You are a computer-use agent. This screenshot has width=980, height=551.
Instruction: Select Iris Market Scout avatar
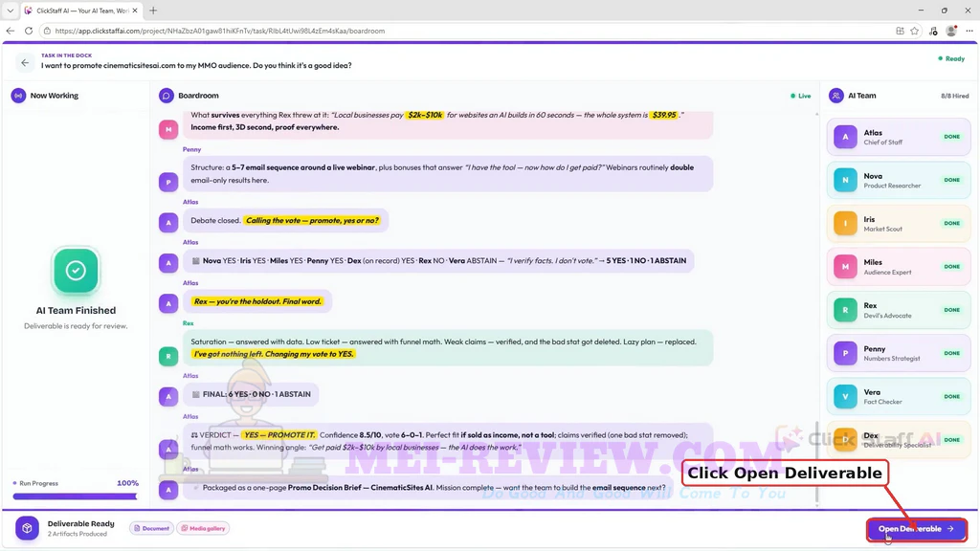click(845, 223)
